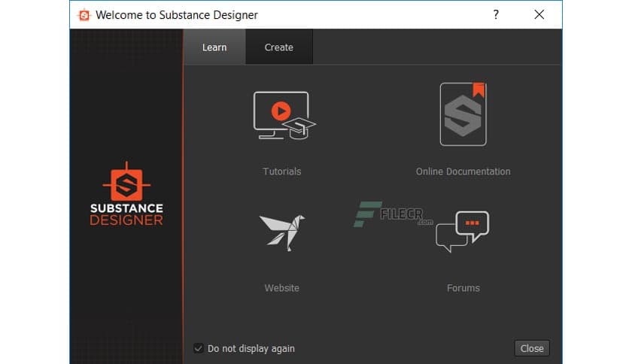Click the Close button at bottom right
Viewport: 629px width, 364px height.
click(532, 348)
